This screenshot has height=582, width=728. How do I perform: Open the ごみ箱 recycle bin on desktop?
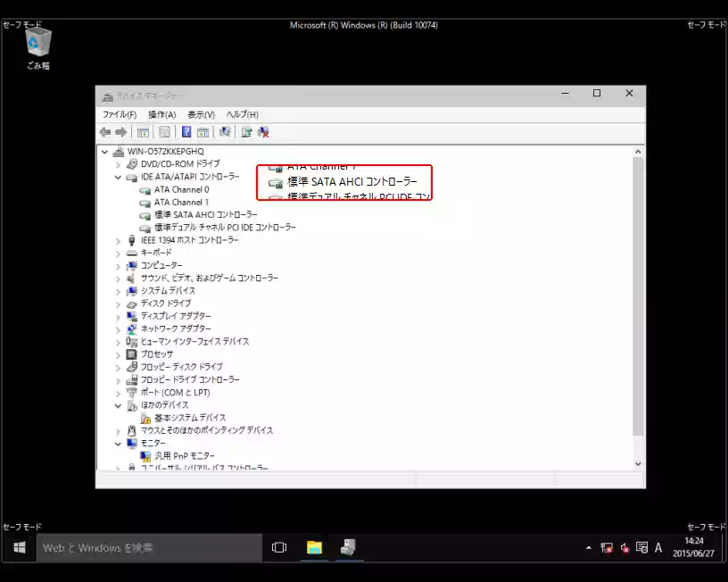point(38,48)
